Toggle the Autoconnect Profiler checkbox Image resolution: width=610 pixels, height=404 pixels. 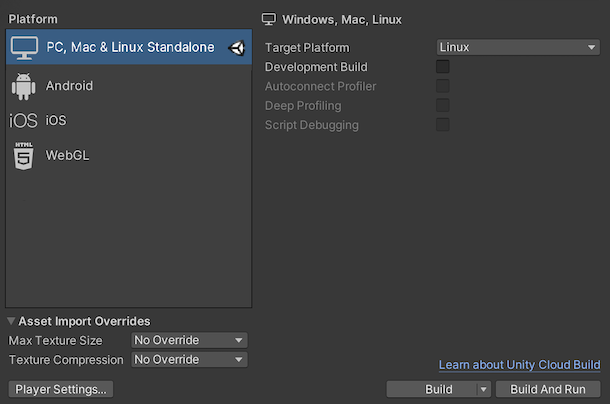[x=443, y=86]
